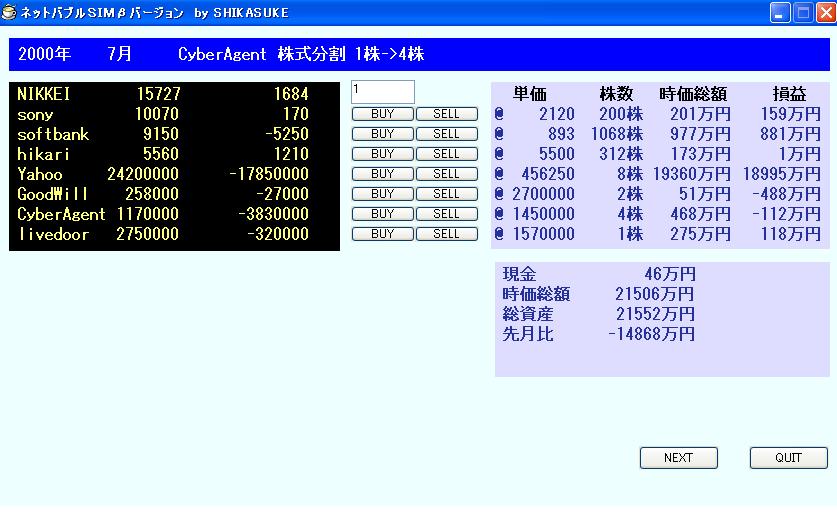837x512 pixels.
Task: Minimize the ネットバブルSIM window
Action: pos(780,12)
